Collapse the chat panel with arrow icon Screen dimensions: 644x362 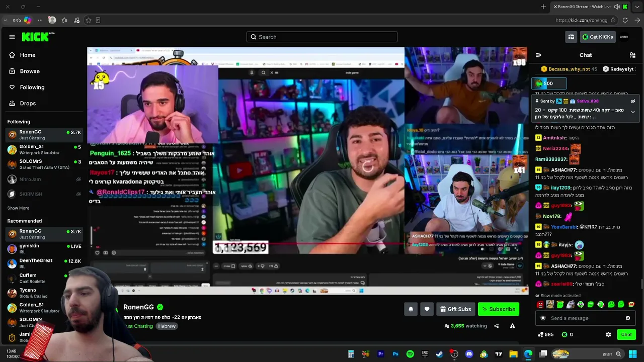point(538,55)
